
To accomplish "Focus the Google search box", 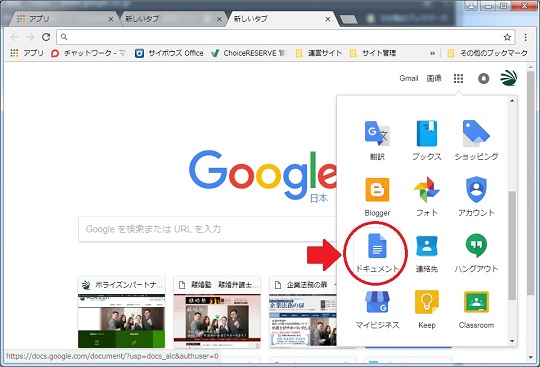I will click(x=207, y=229).
